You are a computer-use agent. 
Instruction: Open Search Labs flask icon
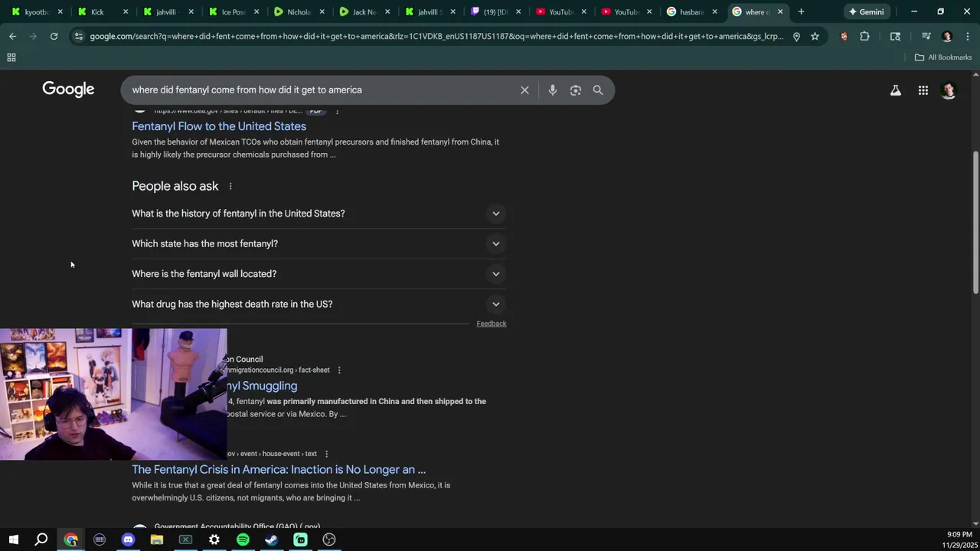tap(895, 90)
